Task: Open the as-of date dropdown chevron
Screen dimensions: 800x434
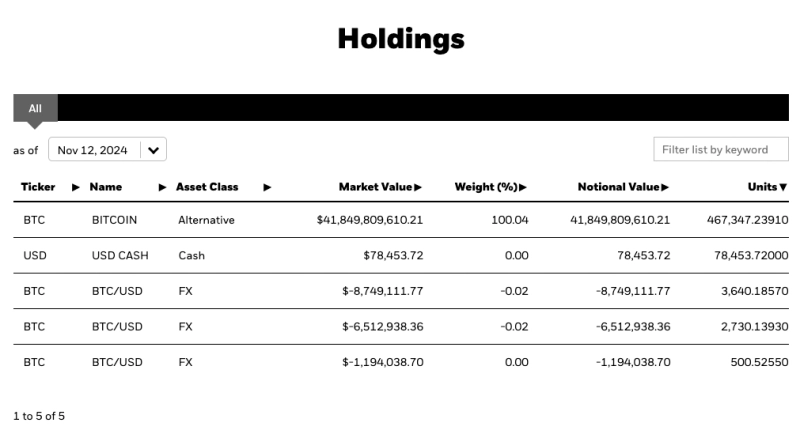Action: (153, 150)
